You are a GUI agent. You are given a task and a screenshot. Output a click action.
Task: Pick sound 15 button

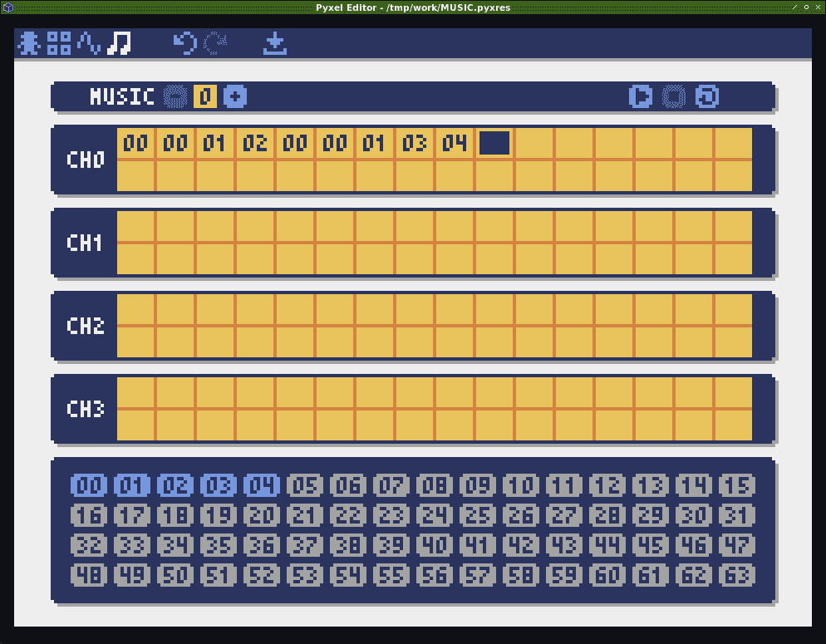point(737,485)
